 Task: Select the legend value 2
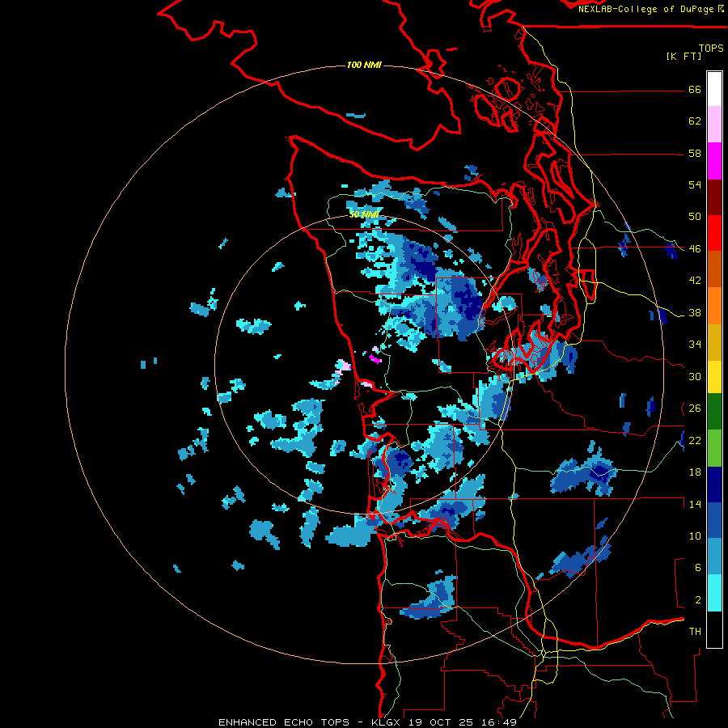point(697,600)
